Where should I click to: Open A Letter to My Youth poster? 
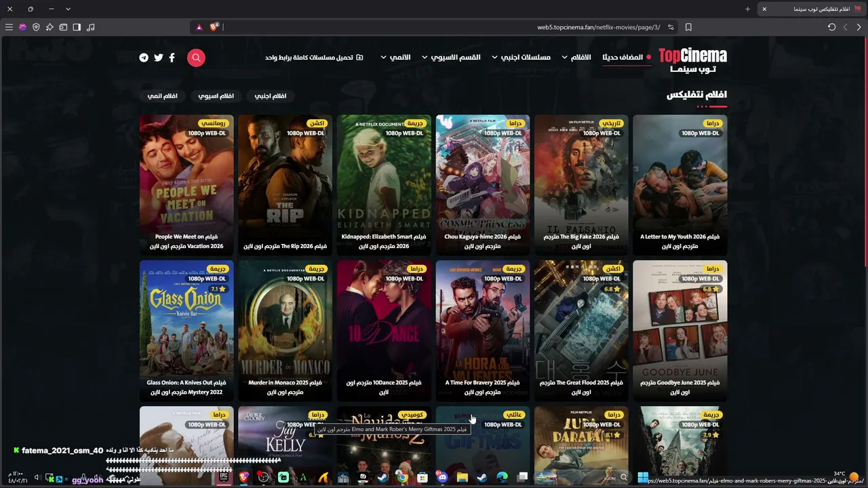[x=680, y=184]
